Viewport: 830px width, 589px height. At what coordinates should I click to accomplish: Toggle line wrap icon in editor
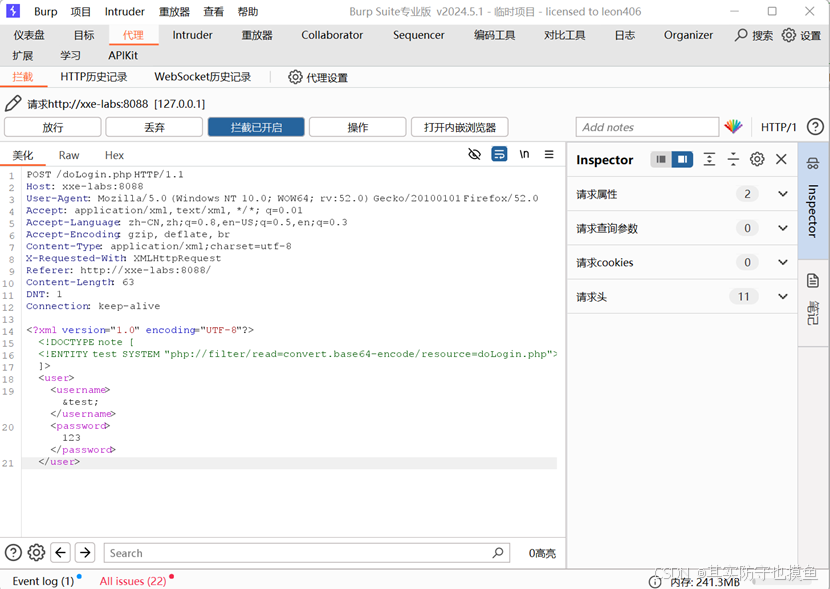click(x=499, y=154)
